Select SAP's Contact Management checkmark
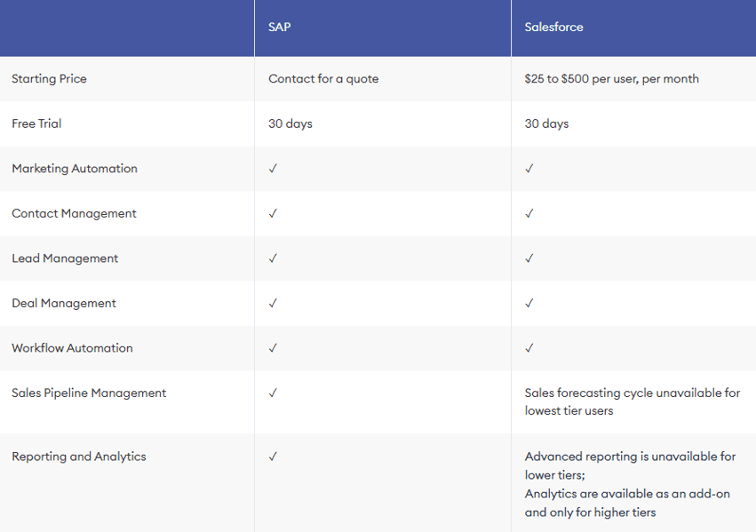 [x=273, y=213]
